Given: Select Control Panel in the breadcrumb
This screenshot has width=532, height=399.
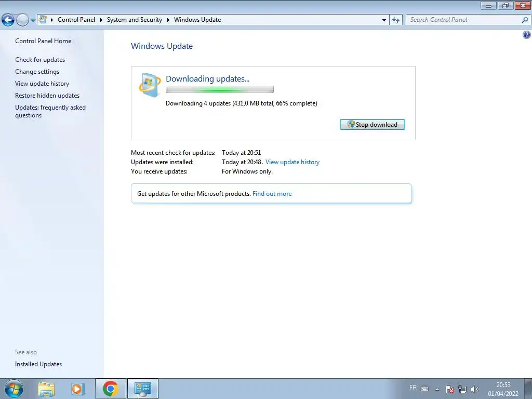Looking at the screenshot, I should pyautogui.click(x=76, y=20).
